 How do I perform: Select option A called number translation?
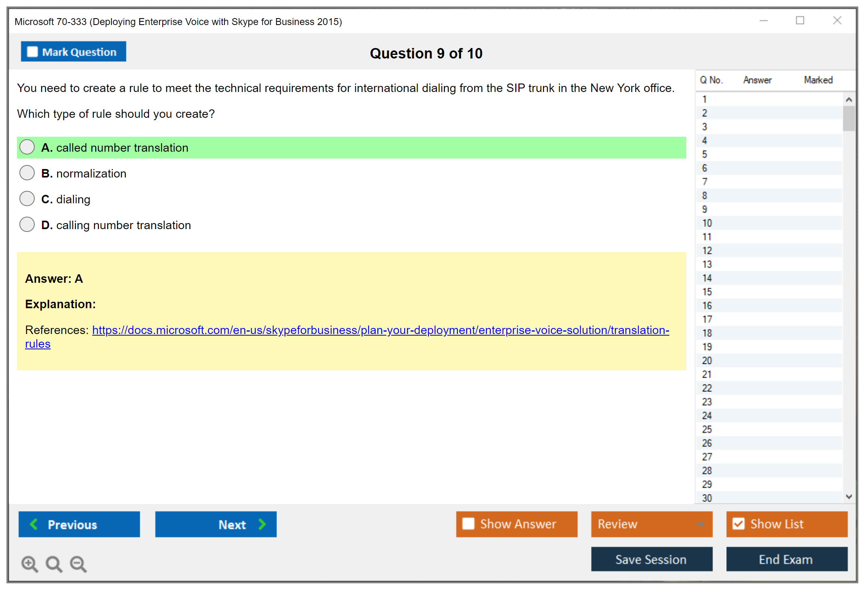[27, 147]
